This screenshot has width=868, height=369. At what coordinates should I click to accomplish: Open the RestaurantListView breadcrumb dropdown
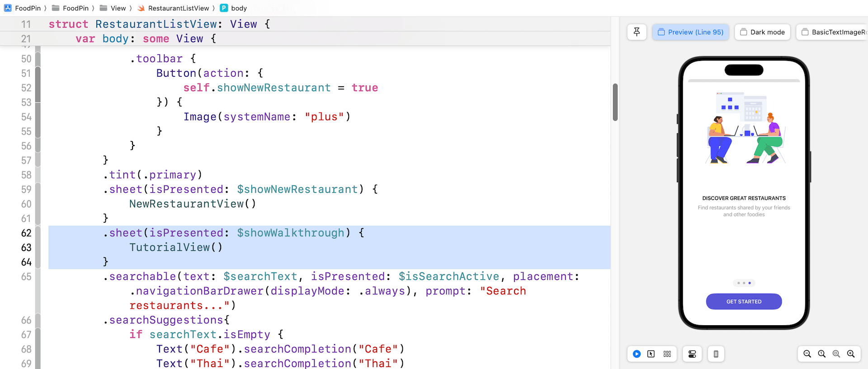178,8
